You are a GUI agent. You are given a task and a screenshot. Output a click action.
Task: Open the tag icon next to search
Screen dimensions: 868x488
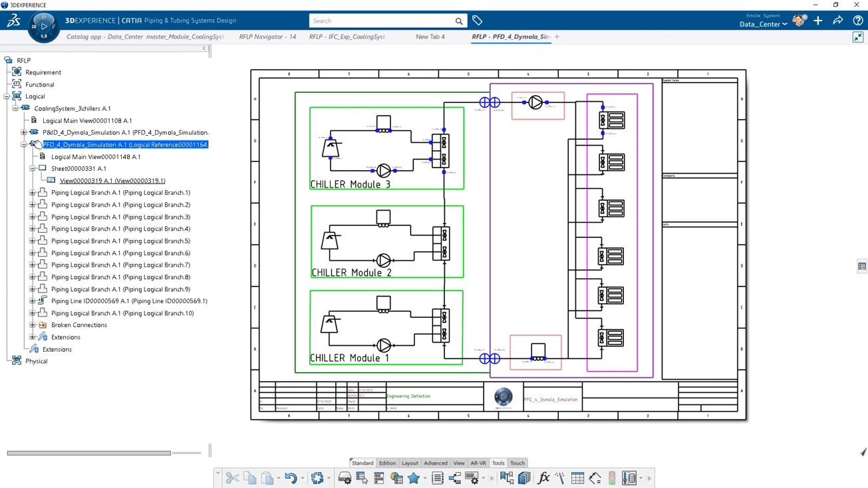478,21
